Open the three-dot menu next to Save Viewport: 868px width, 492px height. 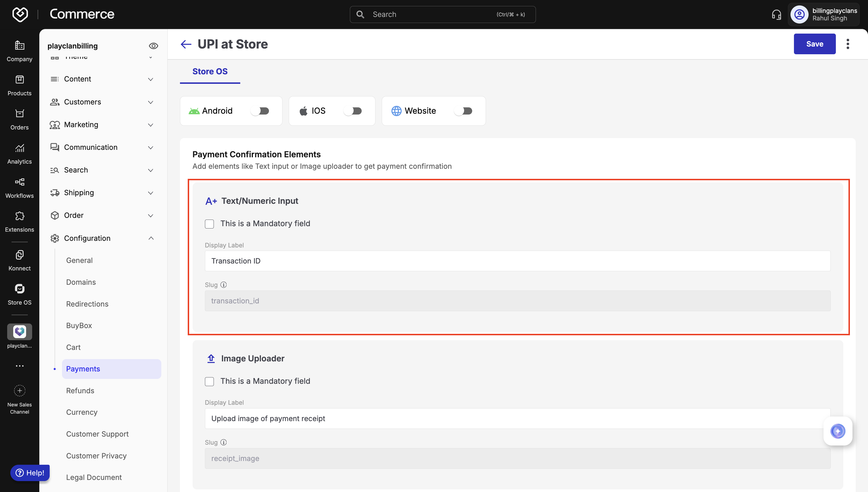click(x=847, y=44)
